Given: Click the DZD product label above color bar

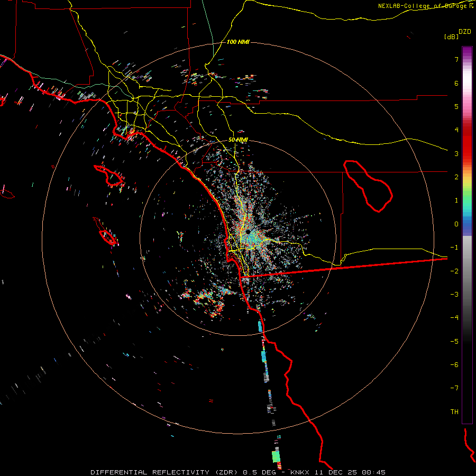Looking at the screenshot, I should 465,32.
